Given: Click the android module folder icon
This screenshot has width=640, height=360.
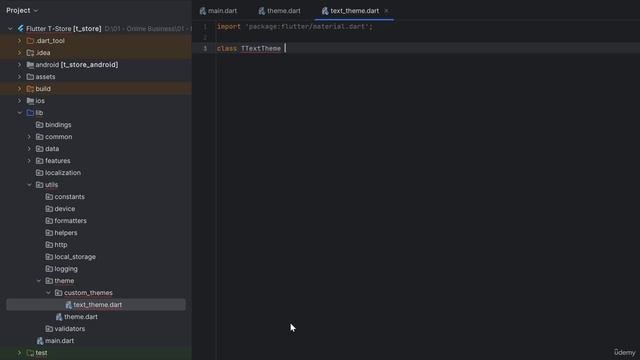Looking at the screenshot, I should pos(30,64).
